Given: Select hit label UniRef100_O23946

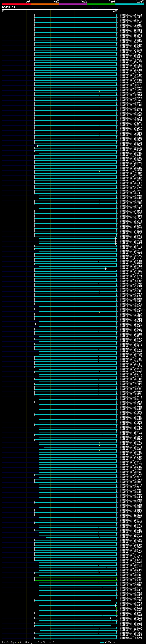Looking at the screenshot, I should coord(131,37).
